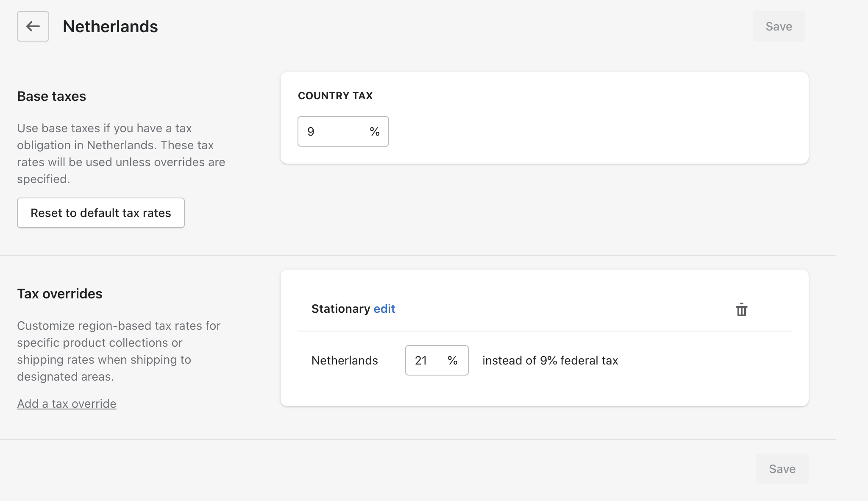Click the top Save button
This screenshot has width=868, height=501.
coord(779,26)
